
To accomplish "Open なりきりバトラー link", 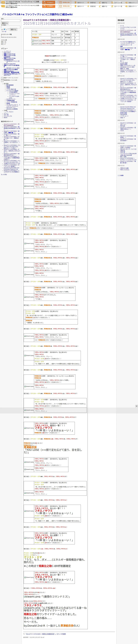I will pyautogui.click(x=11, y=99).
